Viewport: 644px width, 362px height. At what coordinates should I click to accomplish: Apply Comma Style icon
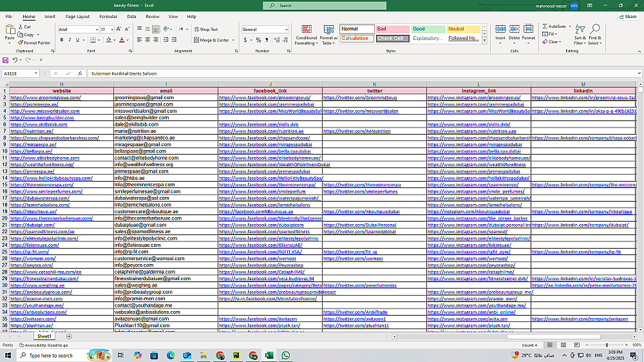point(267,40)
